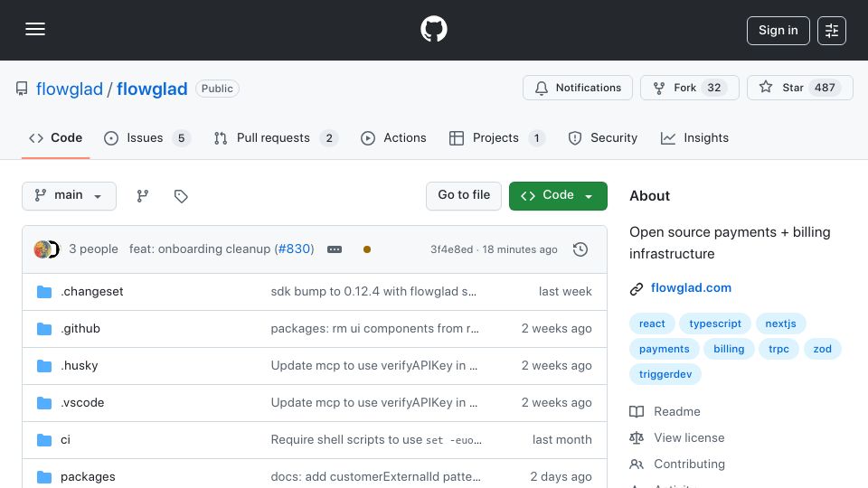The image size is (868, 488).
Task: Open appearance settings icon next to Sign in
Action: tap(832, 31)
